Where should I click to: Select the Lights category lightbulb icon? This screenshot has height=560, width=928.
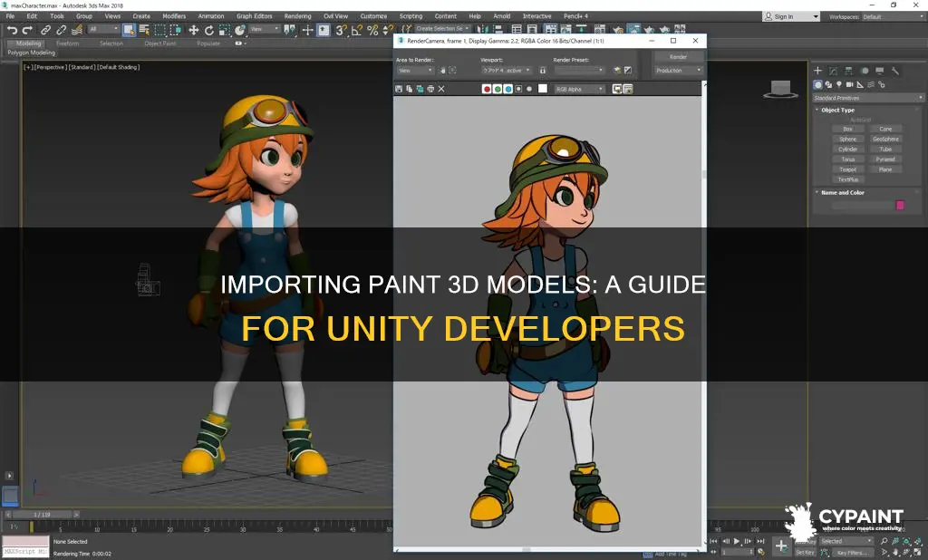(838, 84)
